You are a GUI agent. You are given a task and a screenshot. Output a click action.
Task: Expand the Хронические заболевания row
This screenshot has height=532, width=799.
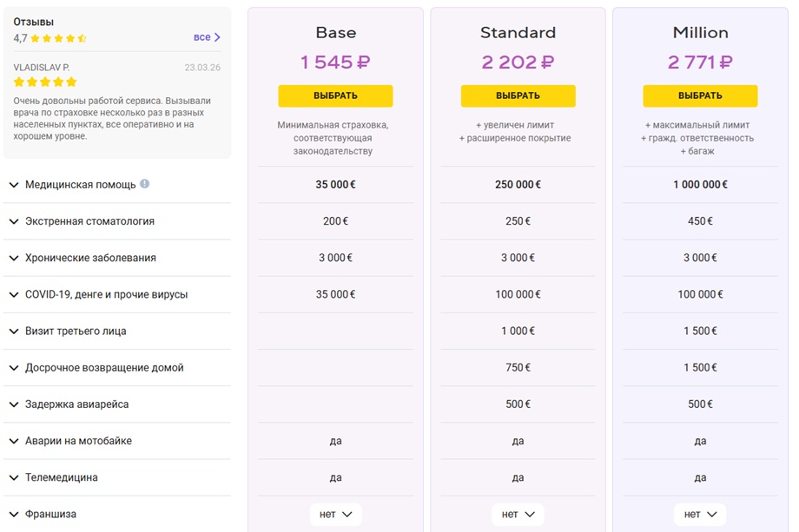pyautogui.click(x=116, y=258)
